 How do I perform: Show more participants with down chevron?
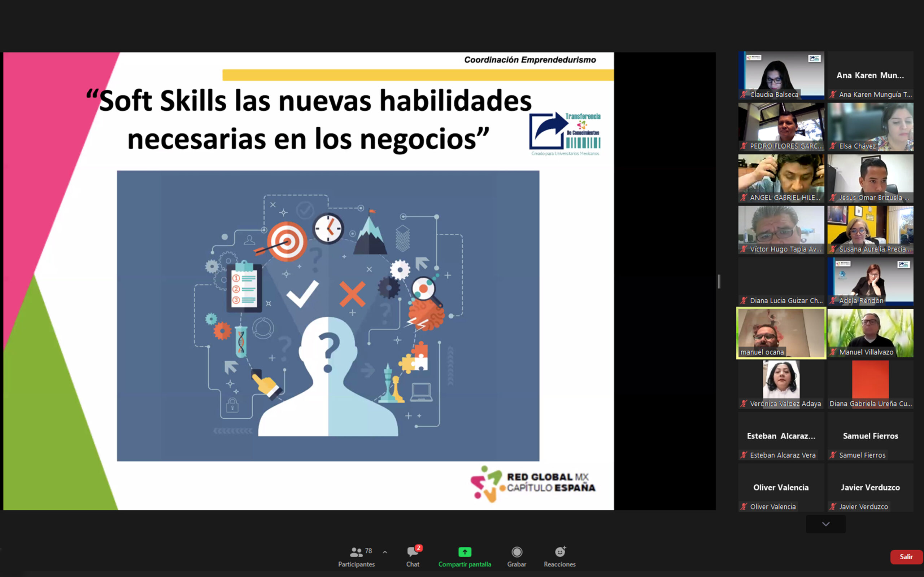(x=825, y=524)
